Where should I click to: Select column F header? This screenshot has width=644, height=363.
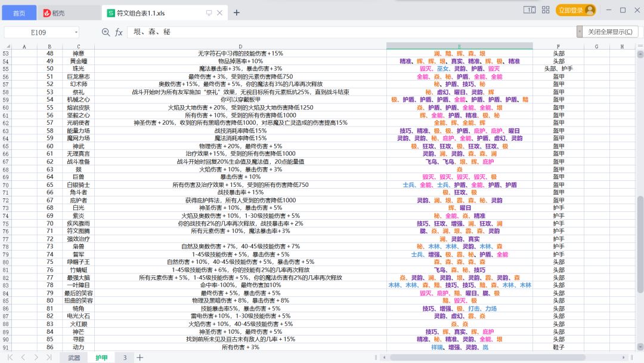(x=558, y=47)
